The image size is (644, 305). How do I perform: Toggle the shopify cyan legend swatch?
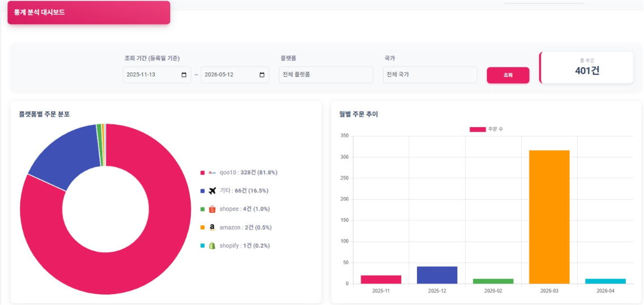pyautogui.click(x=202, y=246)
